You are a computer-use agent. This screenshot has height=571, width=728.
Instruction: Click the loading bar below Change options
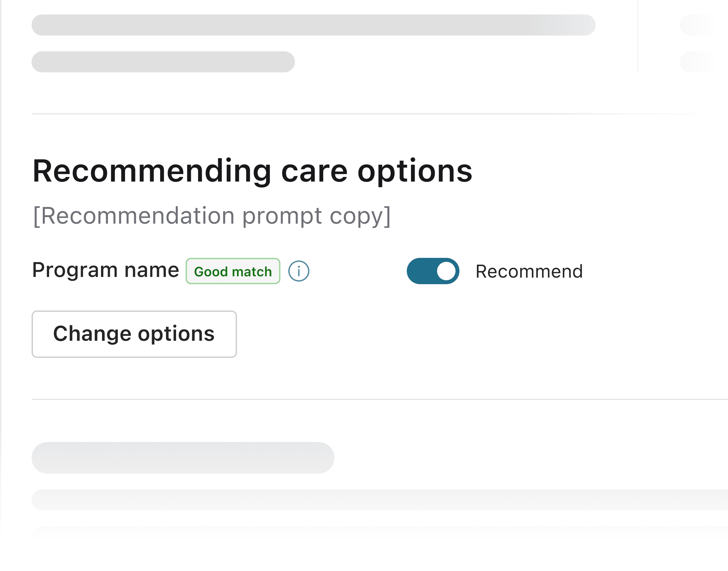tap(183, 458)
